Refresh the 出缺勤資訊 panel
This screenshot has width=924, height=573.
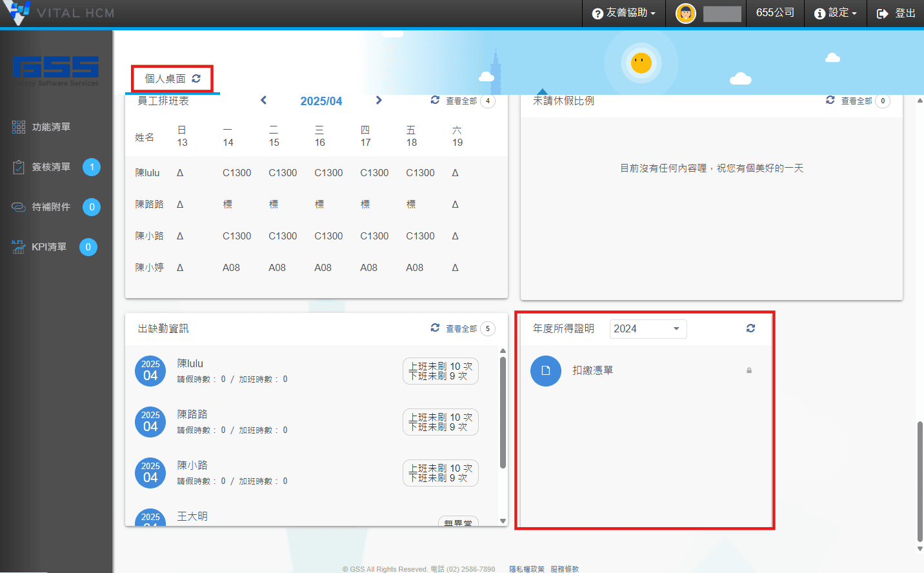coord(435,328)
